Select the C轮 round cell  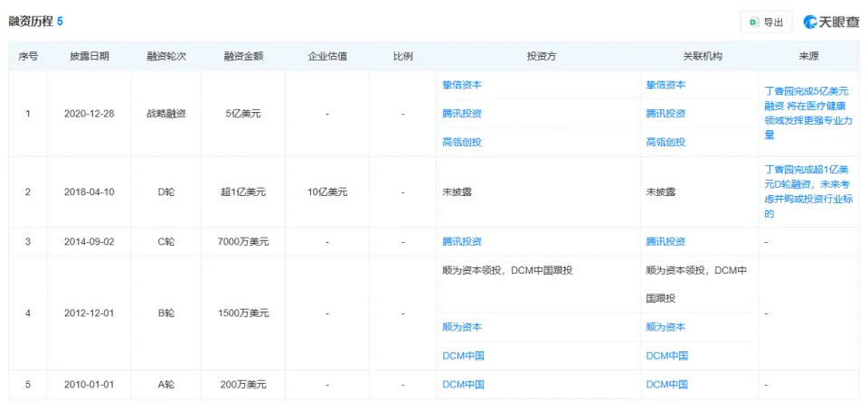pyautogui.click(x=166, y=241)
